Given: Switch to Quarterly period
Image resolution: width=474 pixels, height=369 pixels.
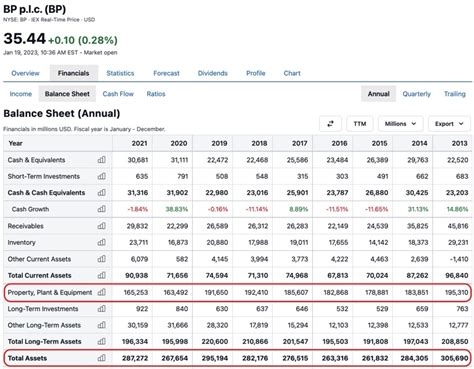Looking at the screenshot, I should click(417, 94).
